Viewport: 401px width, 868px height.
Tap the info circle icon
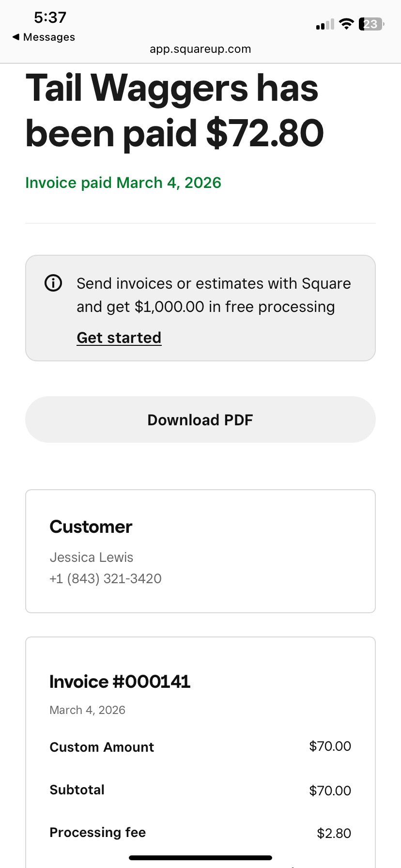tap(53, 283)
